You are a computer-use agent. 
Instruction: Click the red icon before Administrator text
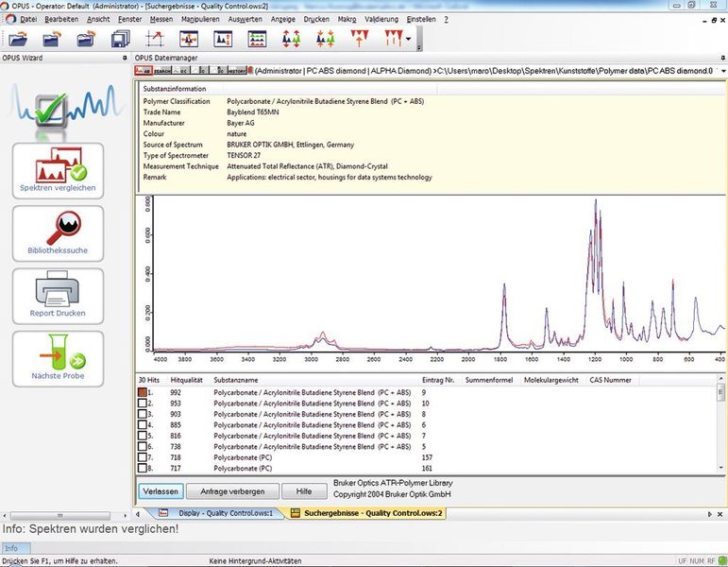[250, 71]
